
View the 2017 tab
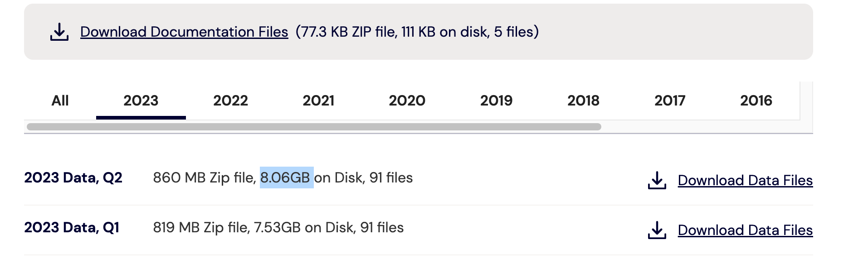tap(670, 101)
